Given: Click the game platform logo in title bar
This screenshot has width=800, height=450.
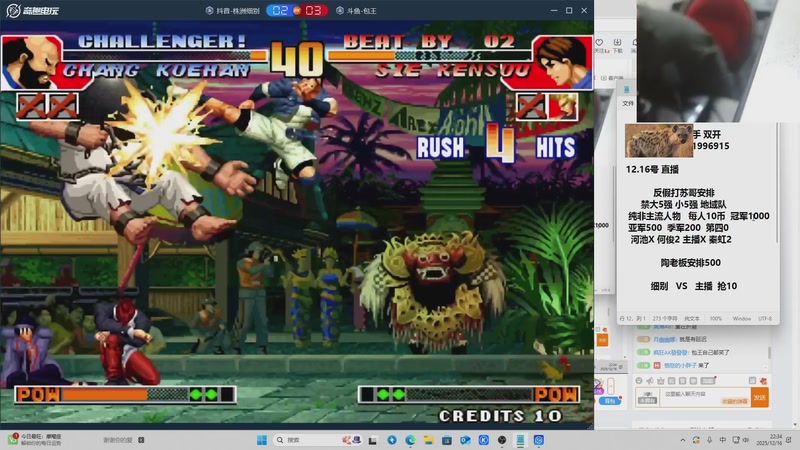Looking at the screenshot, I should (33, 10).
